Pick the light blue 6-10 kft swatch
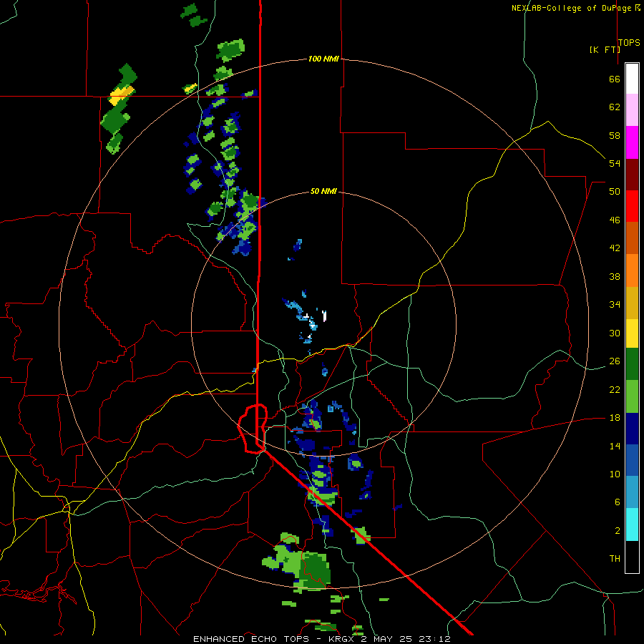This screenshot has height=644, width=644. [x=632, y=492]
